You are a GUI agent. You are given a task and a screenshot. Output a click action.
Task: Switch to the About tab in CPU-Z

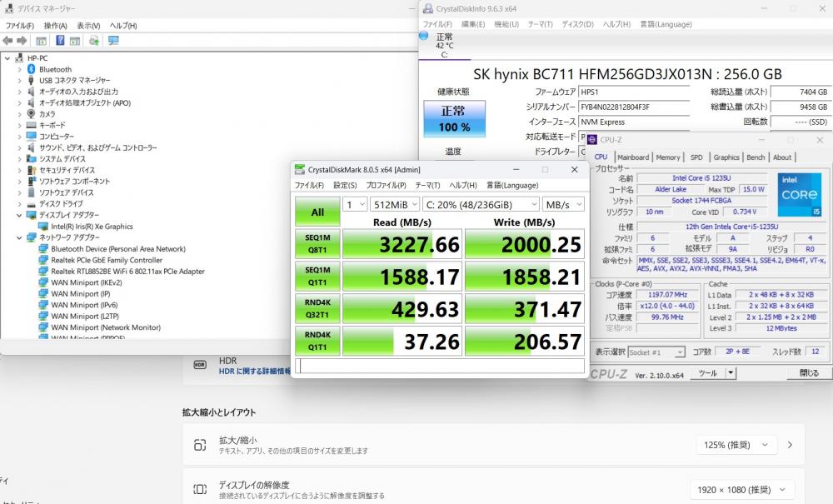click(782, 157)
